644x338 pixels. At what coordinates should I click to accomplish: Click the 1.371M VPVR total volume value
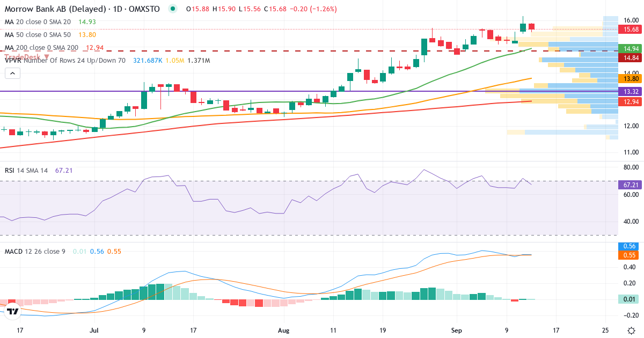click(199, 60)
